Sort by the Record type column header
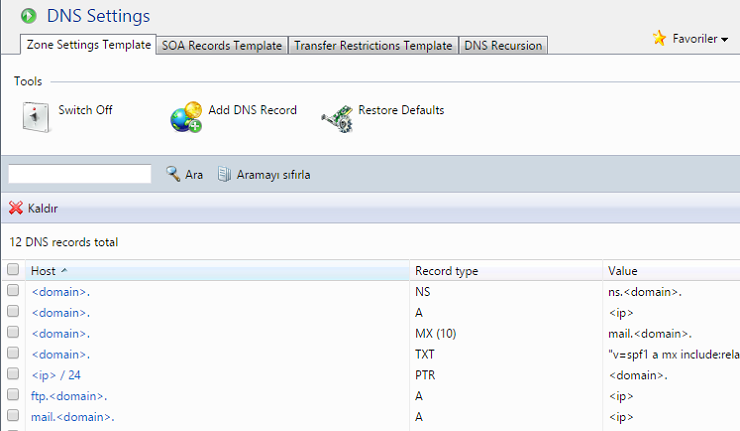 pos(446,271)
